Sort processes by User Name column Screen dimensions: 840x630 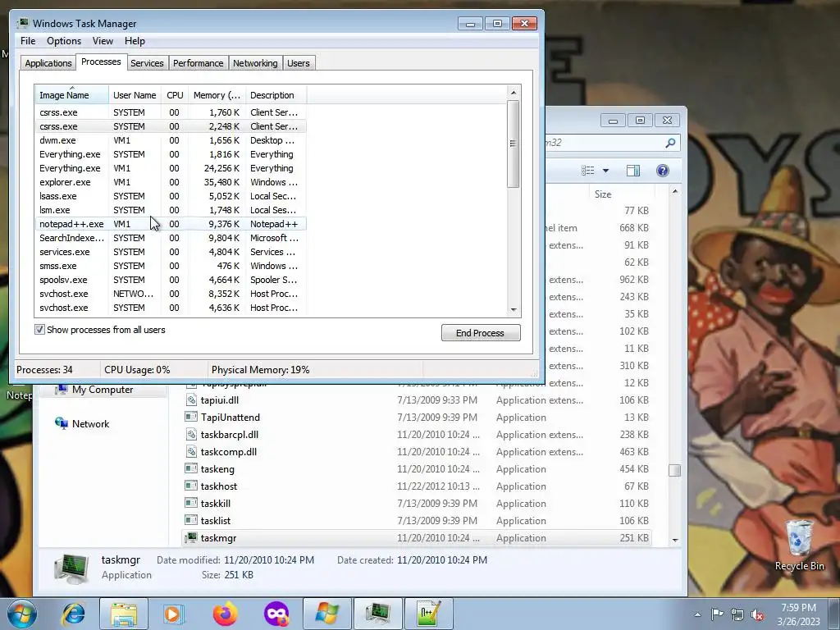pyautogui.click(x=135, y=95)
